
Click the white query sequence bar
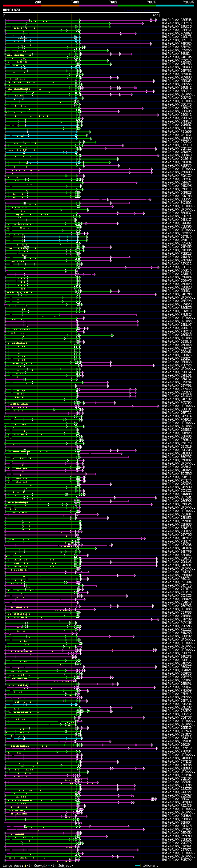pos(81,13)
